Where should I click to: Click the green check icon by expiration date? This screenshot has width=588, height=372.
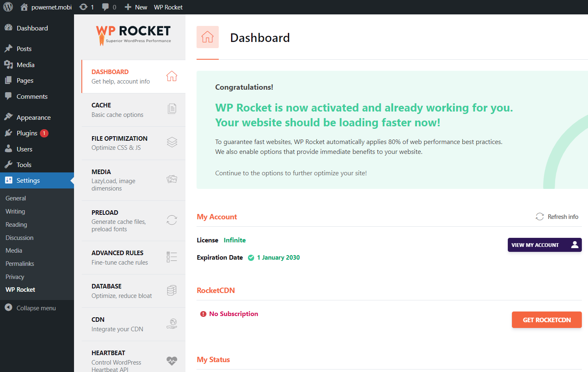click(251, 258)
